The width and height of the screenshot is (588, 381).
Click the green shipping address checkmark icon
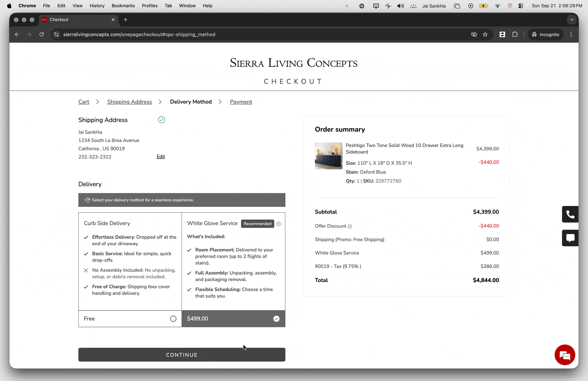161,120
